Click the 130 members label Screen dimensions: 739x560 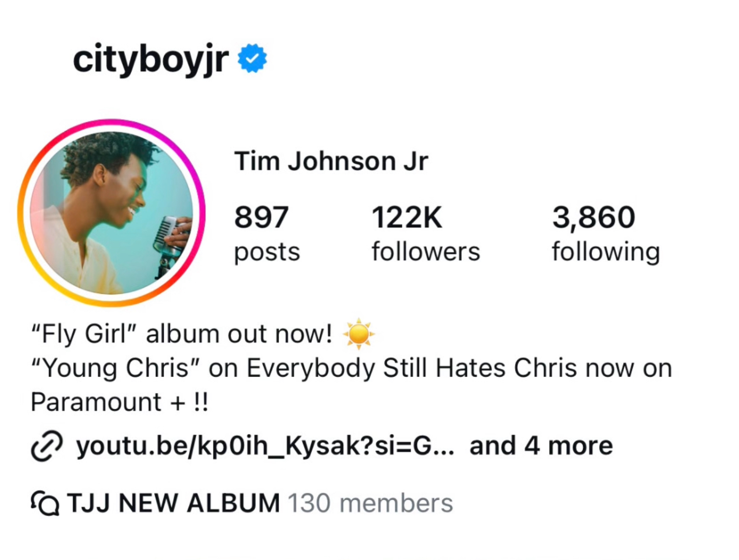point(370,503)
